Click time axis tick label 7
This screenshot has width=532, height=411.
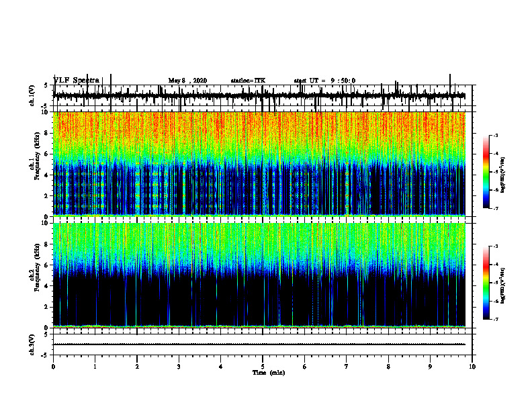347,367
